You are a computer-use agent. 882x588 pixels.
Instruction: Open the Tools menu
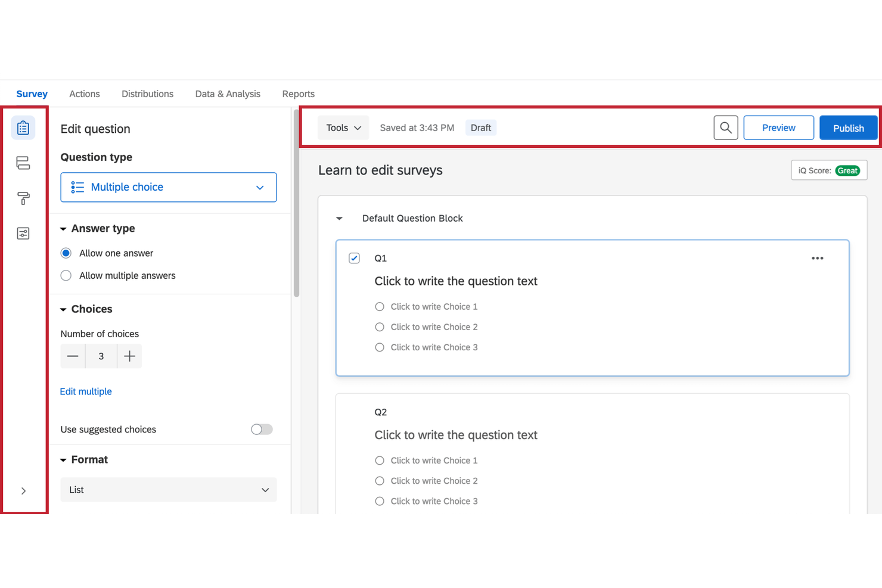343,127
